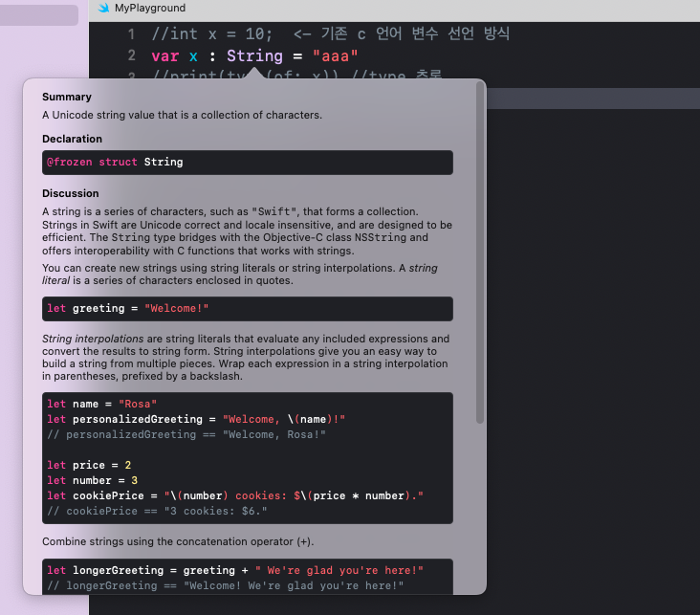The image size is (700, 615).
Task: Click the Discussion heading
Action: tap(71, 193)
